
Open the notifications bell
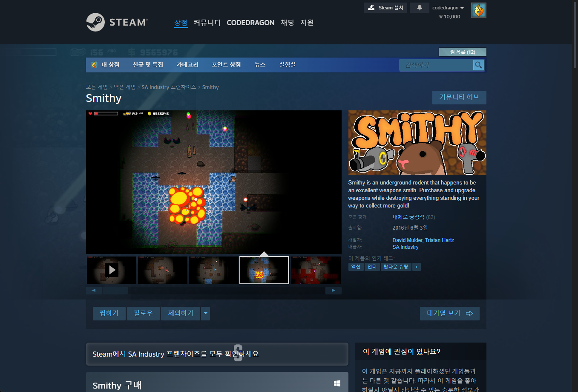420,8
